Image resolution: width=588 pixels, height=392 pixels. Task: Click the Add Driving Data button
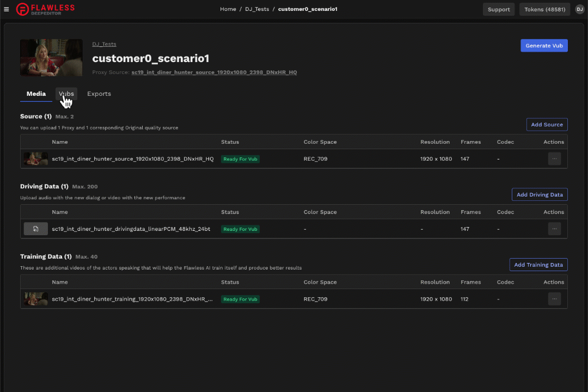coord(540,195)
